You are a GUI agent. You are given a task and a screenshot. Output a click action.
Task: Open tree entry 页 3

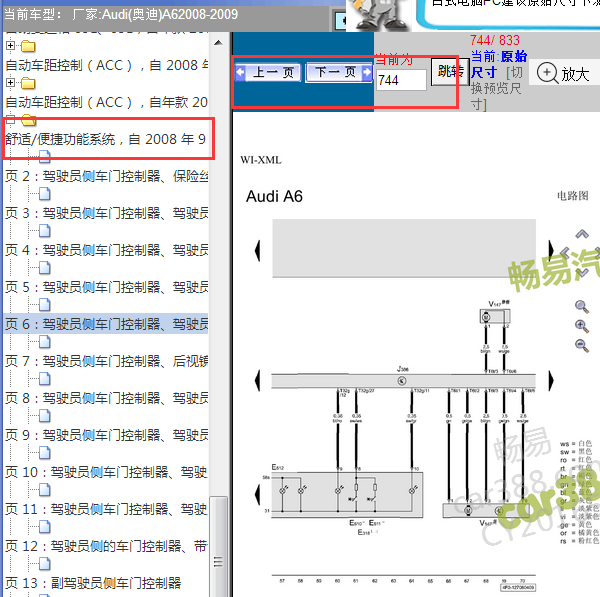pos(107,214)
